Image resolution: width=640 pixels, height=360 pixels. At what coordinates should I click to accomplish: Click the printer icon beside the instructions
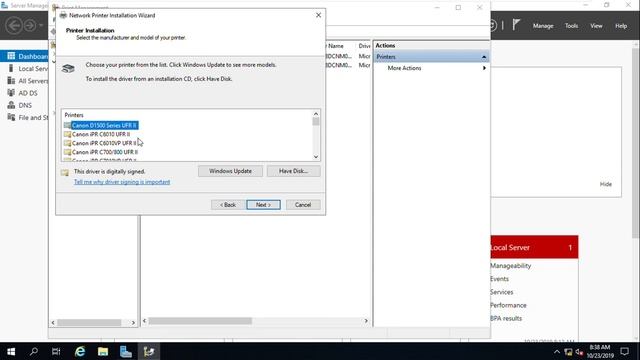[x=68, y=68]
